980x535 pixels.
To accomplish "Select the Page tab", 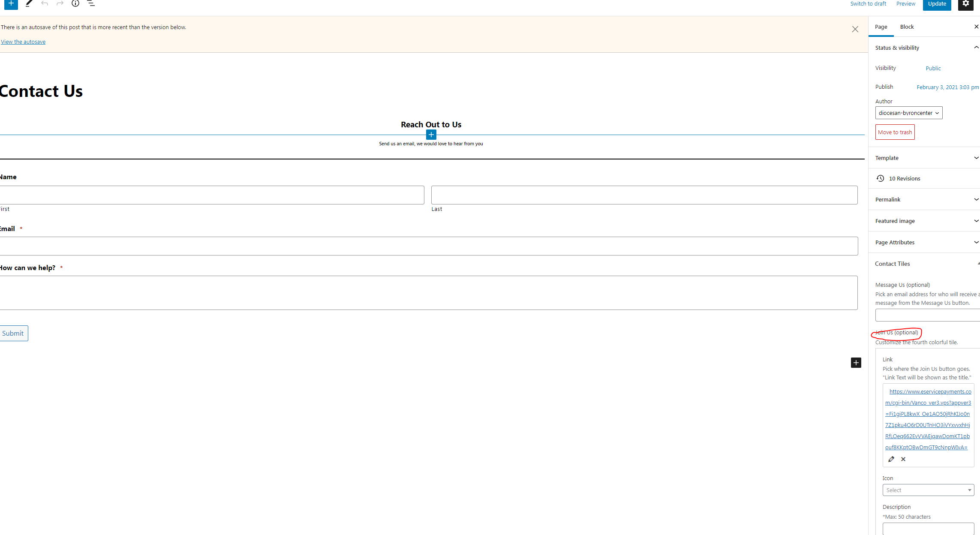I will coord(881,27).
